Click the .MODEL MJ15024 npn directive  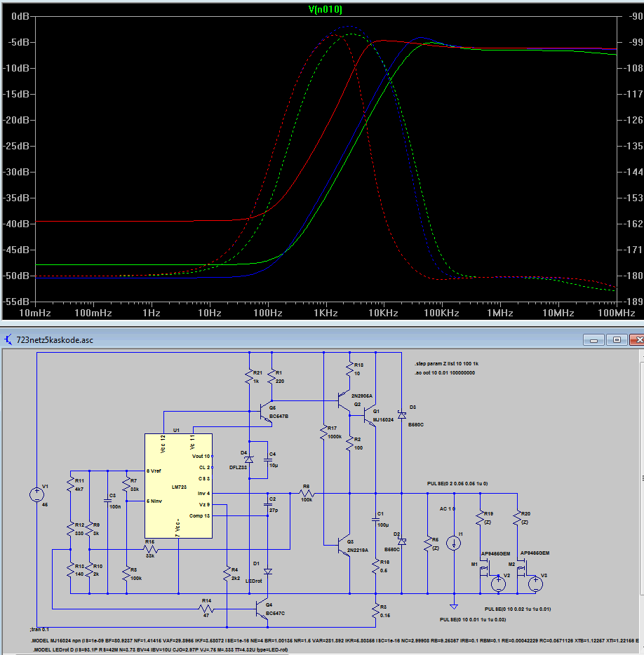[x=337, y=640]
